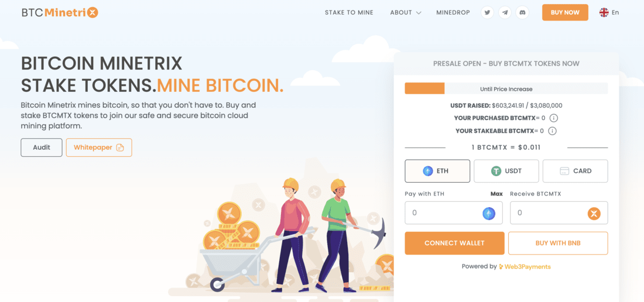Click the BTC Minetrix logo
The height and width of the screenshot is (302, 644).
[x=60, y=13]
